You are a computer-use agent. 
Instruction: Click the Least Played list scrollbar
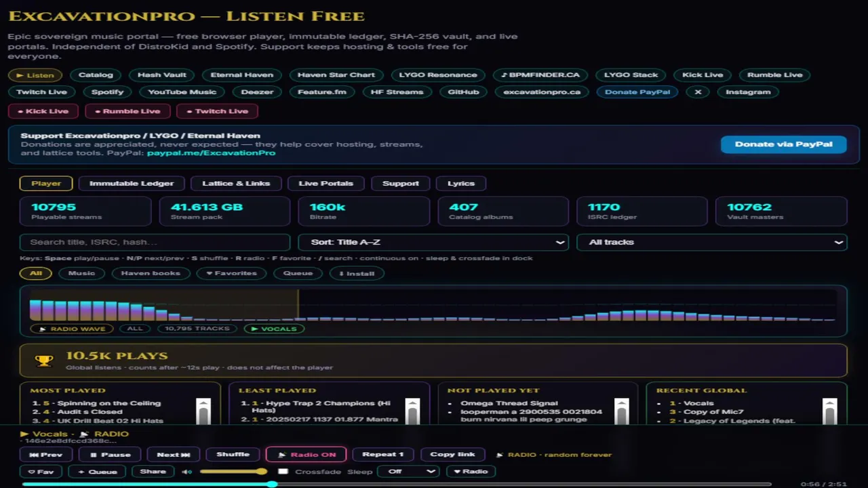412,411
